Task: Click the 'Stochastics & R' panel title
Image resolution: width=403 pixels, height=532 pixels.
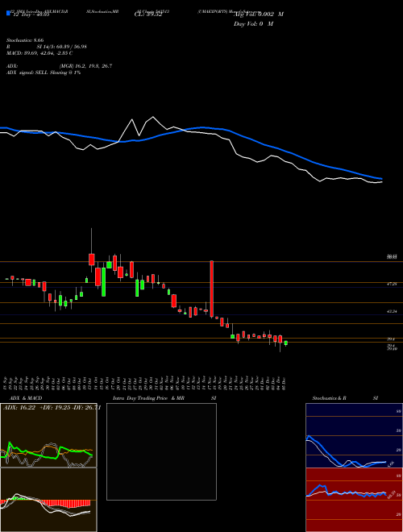Action: 330,398
